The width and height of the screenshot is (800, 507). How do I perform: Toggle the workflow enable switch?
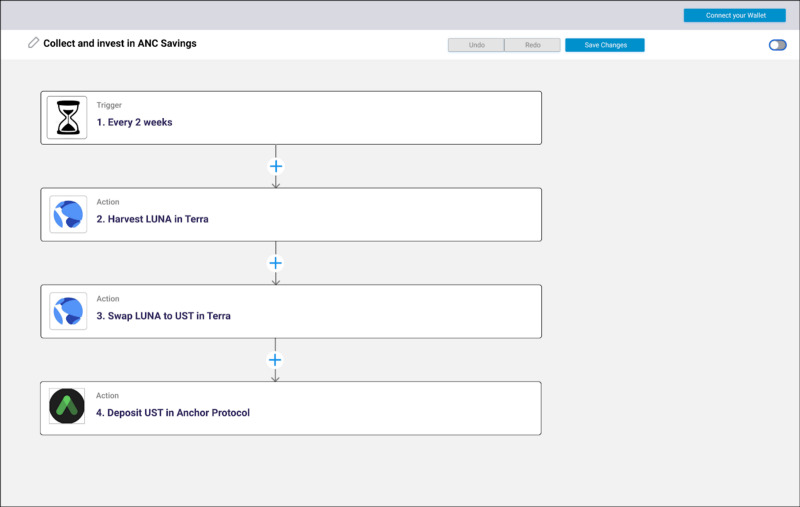[x=777, y=45]
